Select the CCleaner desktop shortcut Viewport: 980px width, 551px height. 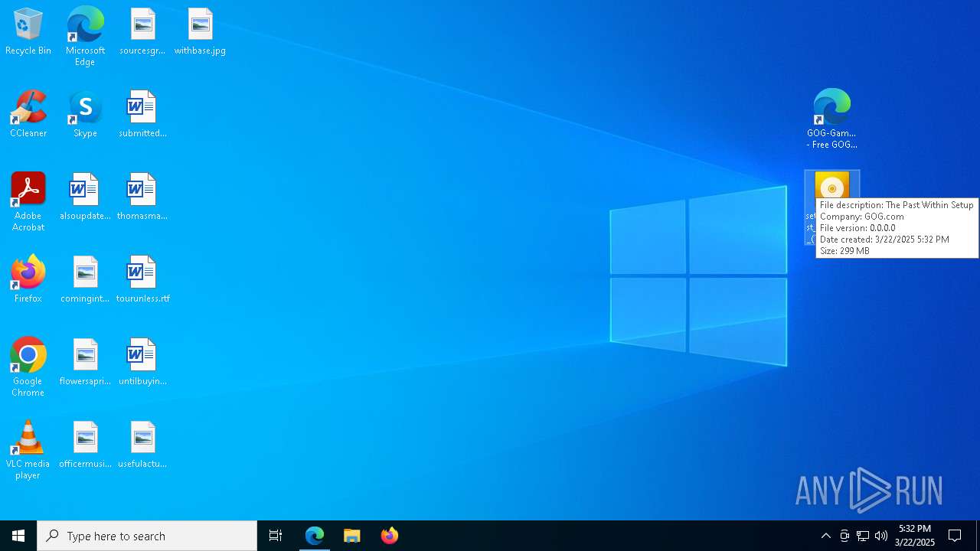click(x=28, y=115)
